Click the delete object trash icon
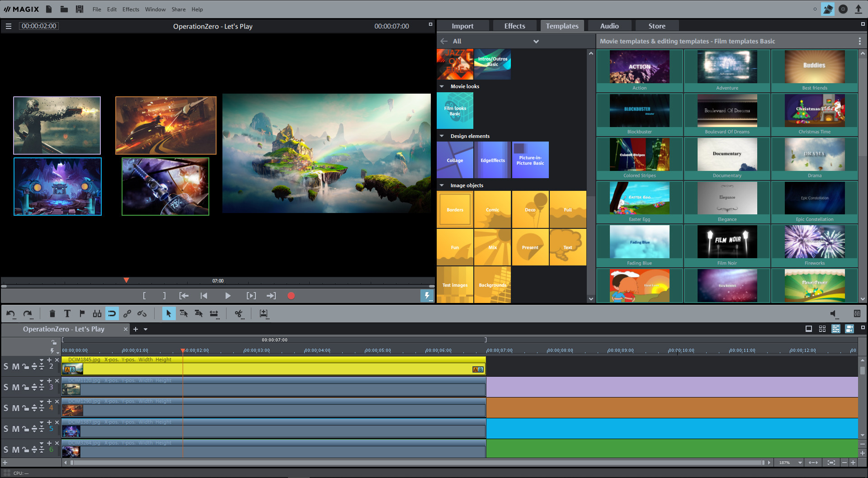Viewport: 868px width, 478px height. pos(52,313)
